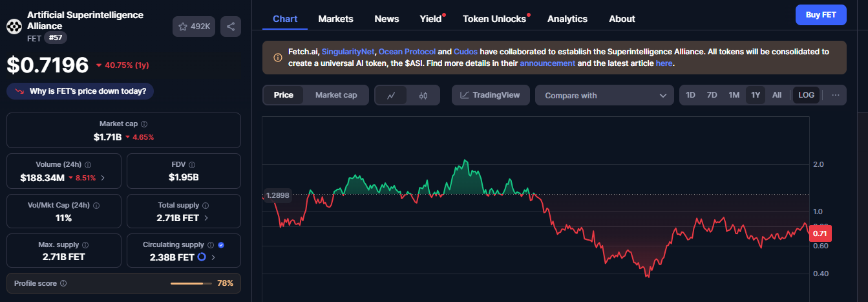Click Why is FET's price down today
Screen dimensions: 868x302
tap(80, 91)
